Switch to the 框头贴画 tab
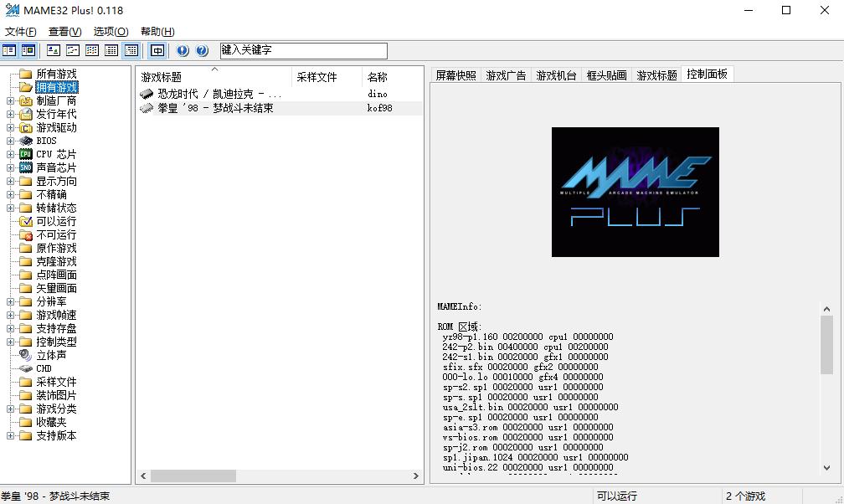 606,75
